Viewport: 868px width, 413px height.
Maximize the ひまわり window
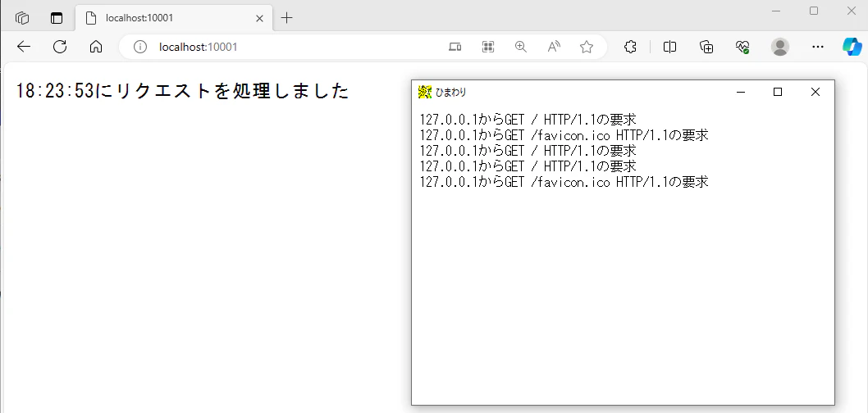(x=777, y=93)
